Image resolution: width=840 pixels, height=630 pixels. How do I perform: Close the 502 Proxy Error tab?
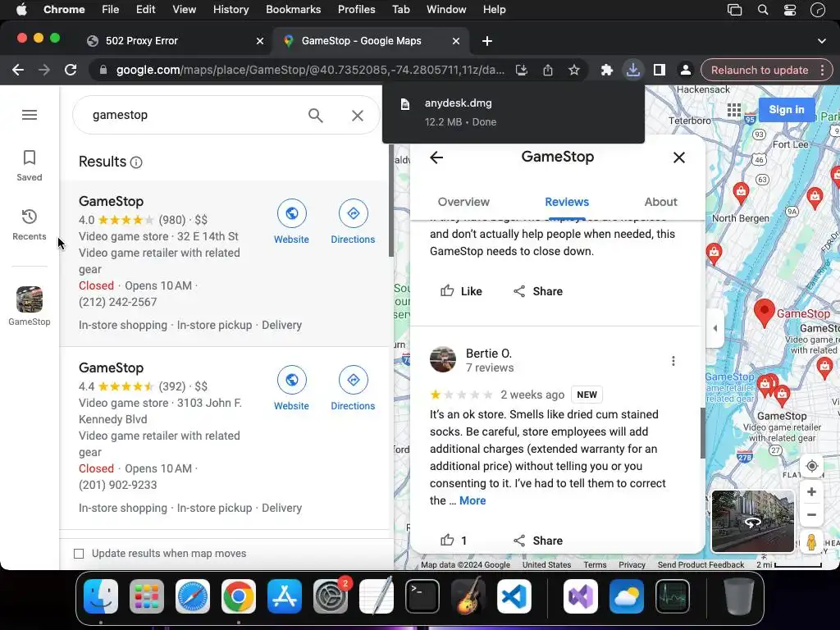[x=260, y=41]
